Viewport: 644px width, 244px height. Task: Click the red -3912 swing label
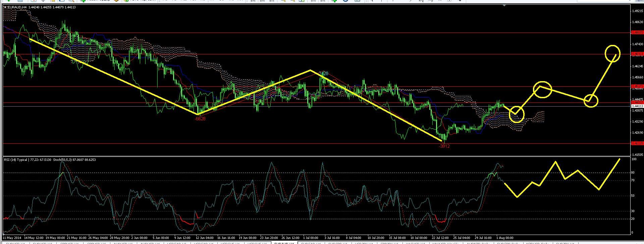444,146
